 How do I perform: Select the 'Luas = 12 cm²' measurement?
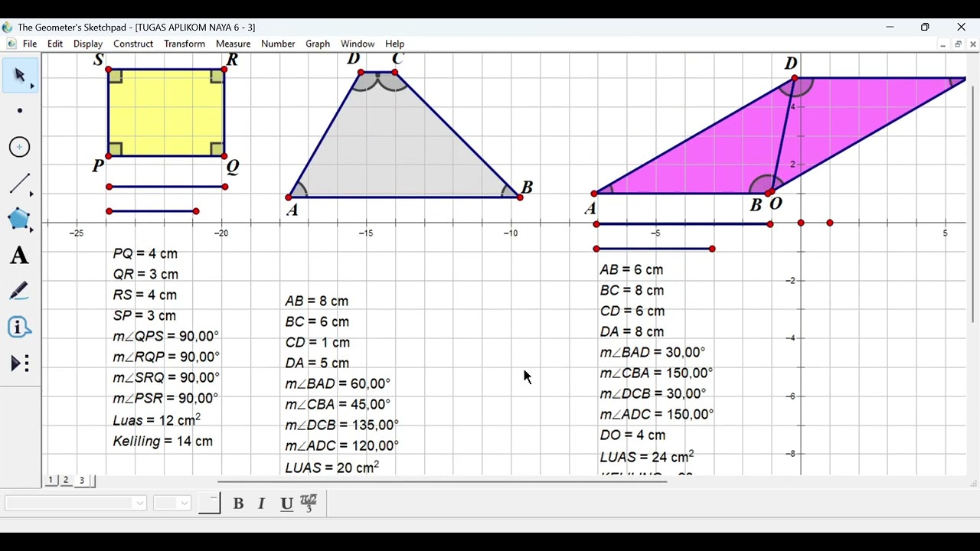157,420
